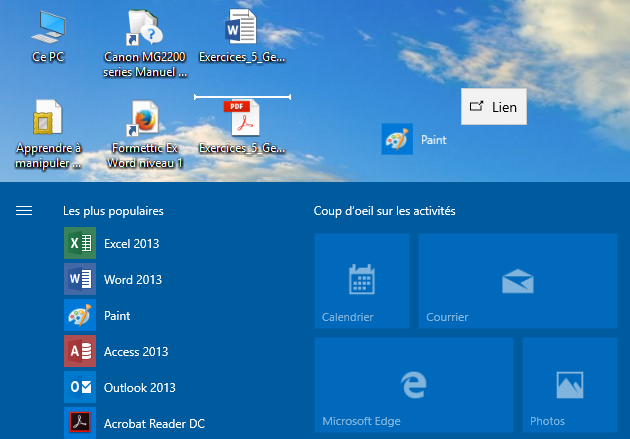Screen dimensions: 630x439
Task: Click the Lien tooltip label
Action: point(494,107)
